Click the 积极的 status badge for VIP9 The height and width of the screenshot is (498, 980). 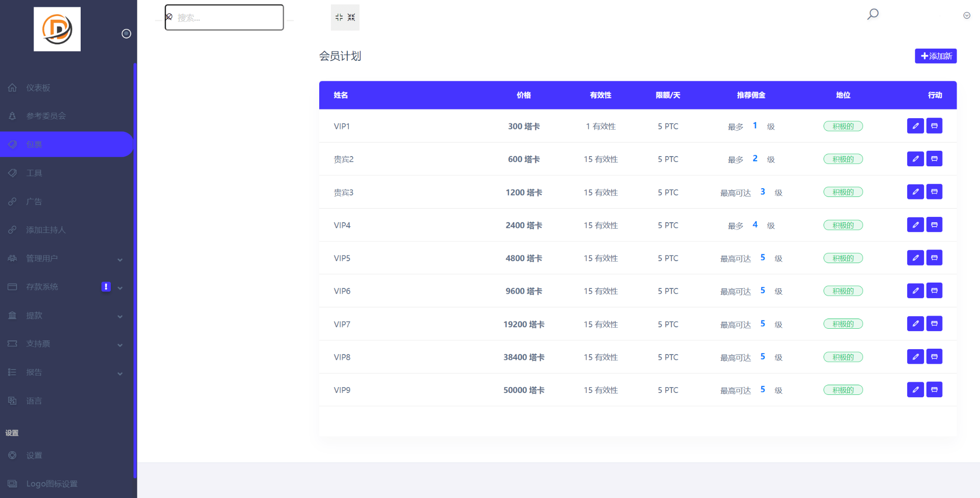(843, 390)
